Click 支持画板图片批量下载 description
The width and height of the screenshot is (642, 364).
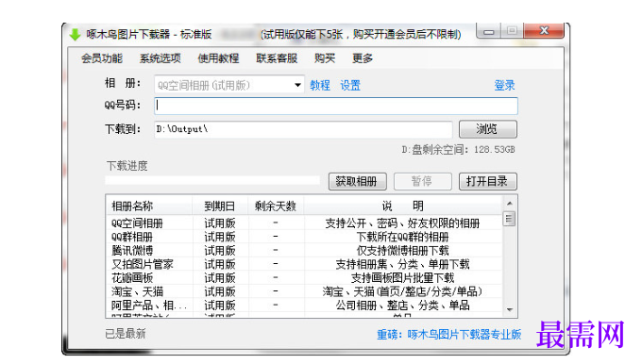(x=403, y=277)
